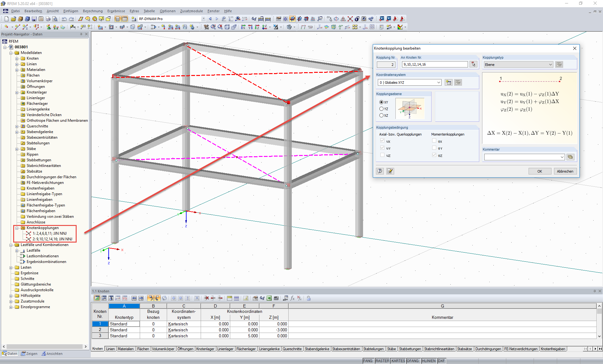This screenshot has height=364, width=603.
Task: Select the YZ coupling plane radio button
Action: click(x=382, y=109)
